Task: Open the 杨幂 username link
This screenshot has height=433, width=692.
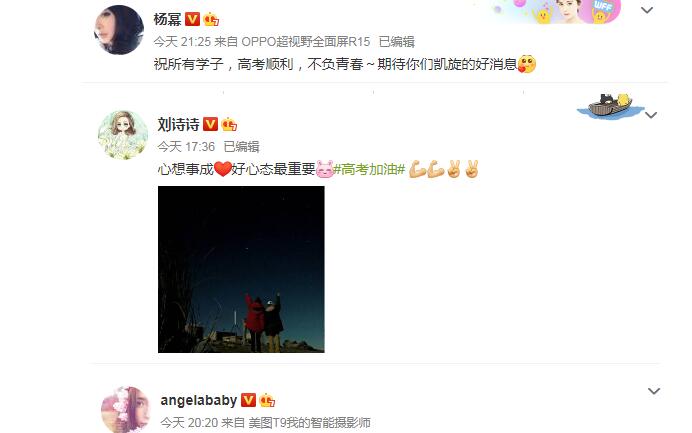Action: pyautogui.click(x=167, y=19)
